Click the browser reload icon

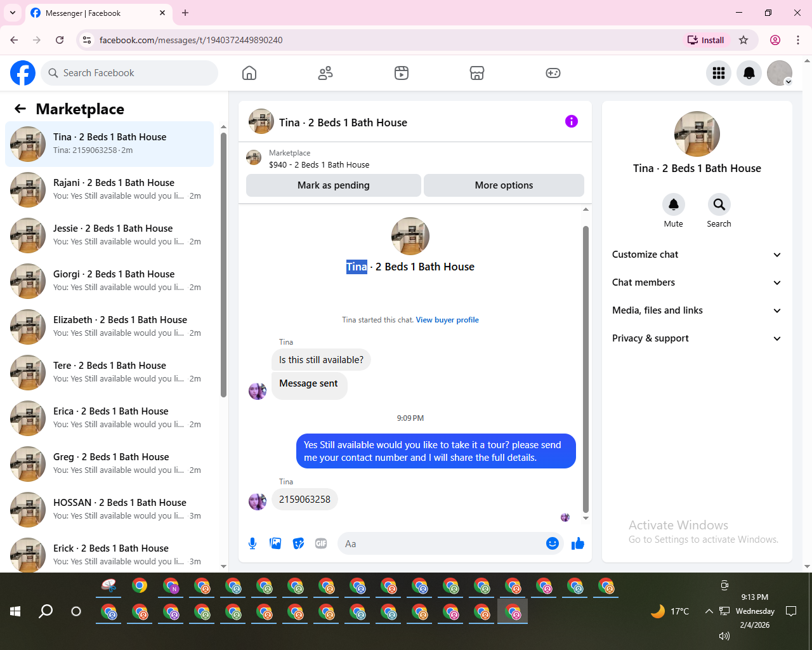[60, 40]
